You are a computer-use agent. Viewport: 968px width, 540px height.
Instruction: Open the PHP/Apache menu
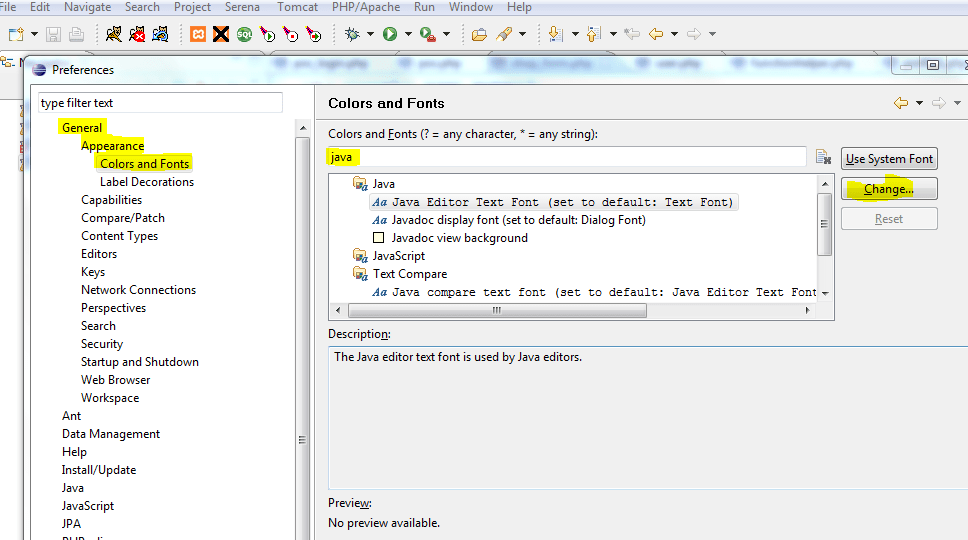(366, 7)
